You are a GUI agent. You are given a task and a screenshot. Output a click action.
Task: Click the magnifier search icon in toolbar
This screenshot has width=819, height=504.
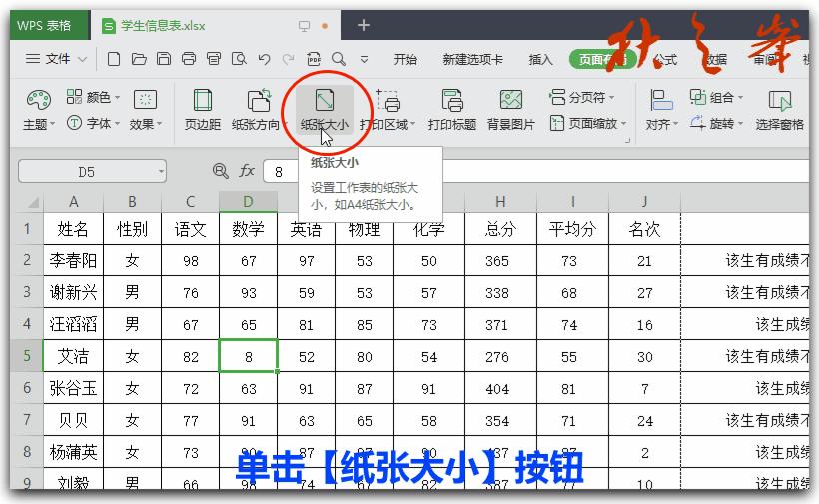pyautogui.click(x=339, y=59)
